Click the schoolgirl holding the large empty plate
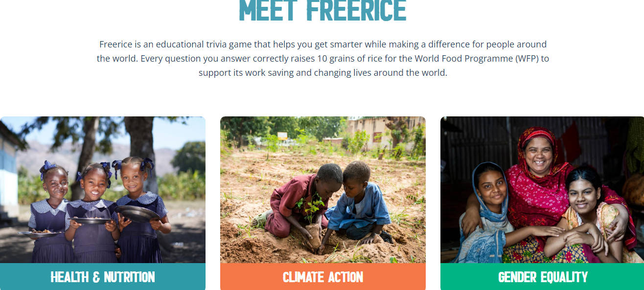The width and height of the screenshot is (644, 290). click(139, 210)
